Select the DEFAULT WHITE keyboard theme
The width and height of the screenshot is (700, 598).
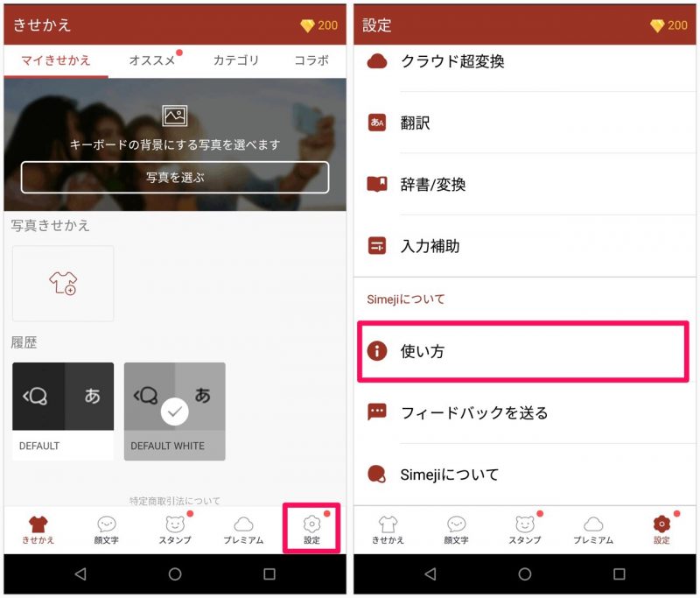[x=174, y=412]
